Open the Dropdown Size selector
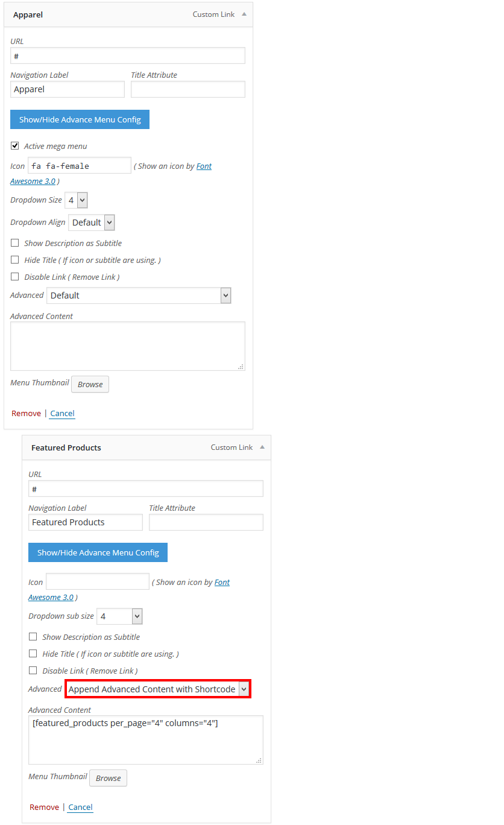Screen dimensions: 504x825 [76, 200]
